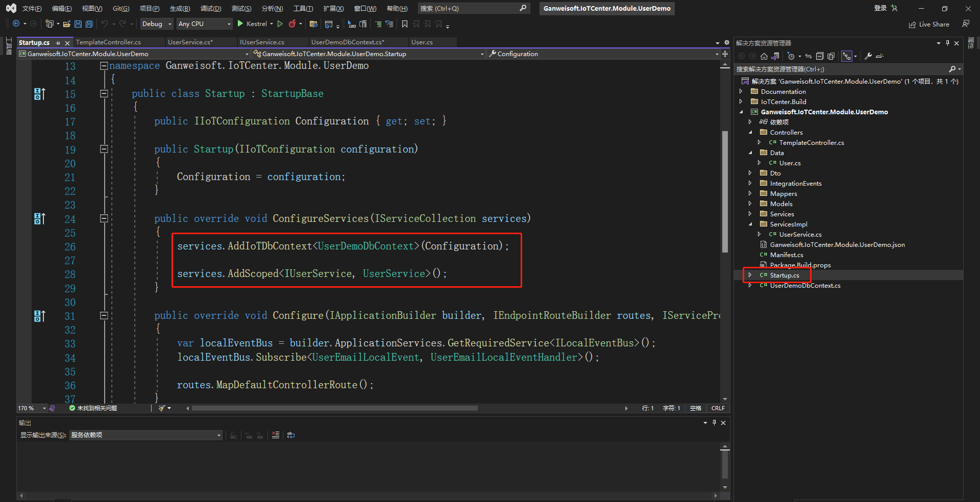Image resolution: width=980 pixels, height=502 pixels.
Task: Click the Save All toolbar icon
Action: point(89,24)
